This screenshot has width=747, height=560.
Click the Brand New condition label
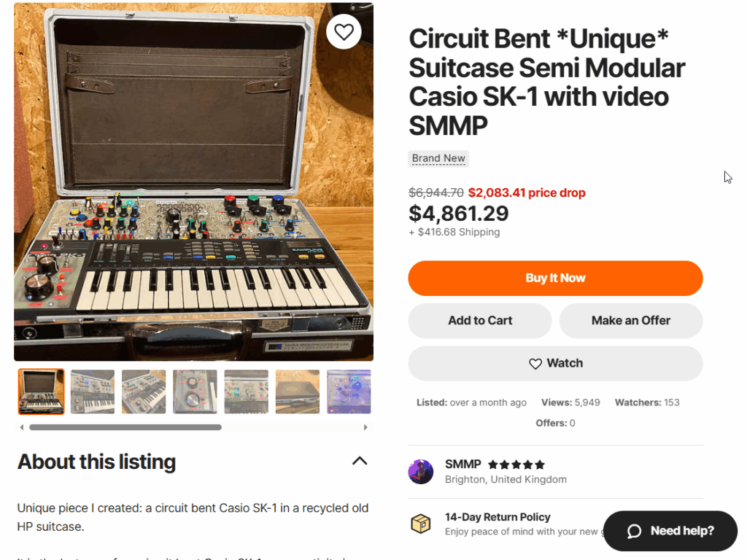pos(438,158)
